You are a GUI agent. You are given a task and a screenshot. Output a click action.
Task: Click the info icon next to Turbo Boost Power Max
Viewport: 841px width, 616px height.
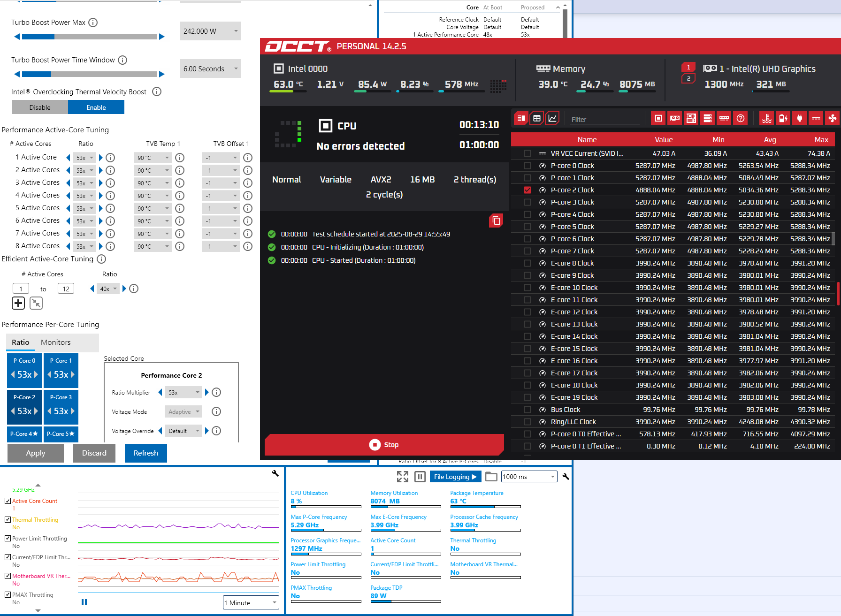tap(93, 23)
